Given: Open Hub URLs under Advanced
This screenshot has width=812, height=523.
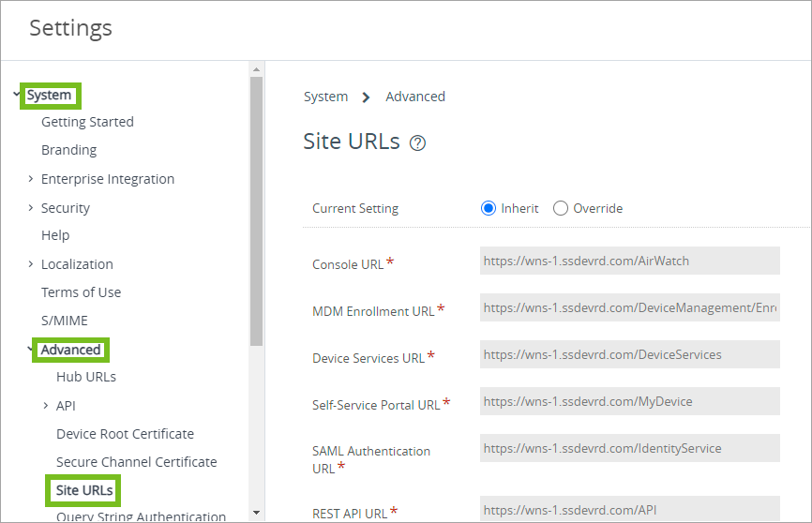Looking at the screenshot, I should [86, 377].
